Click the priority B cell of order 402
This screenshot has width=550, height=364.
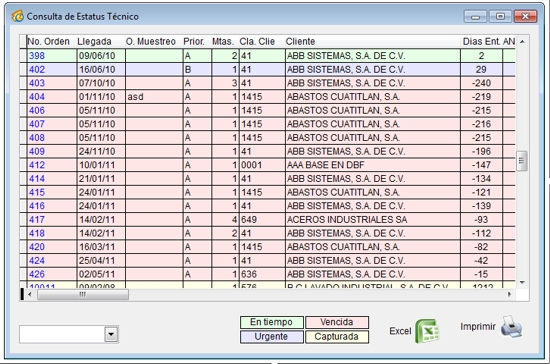click(x=197, y=69)
